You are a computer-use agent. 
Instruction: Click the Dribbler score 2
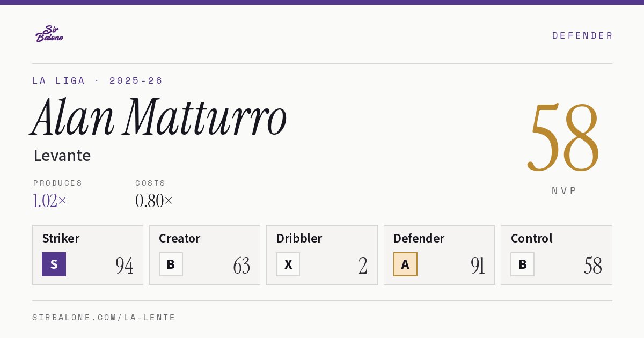click(363, 265)
